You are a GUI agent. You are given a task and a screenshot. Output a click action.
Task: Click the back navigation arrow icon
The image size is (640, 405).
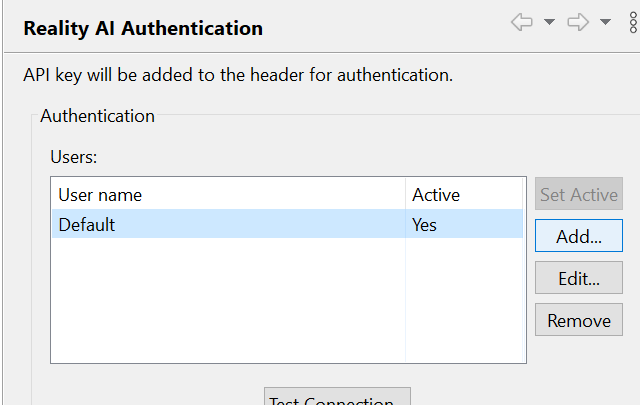pyautogui.click(x=521, y=23)
